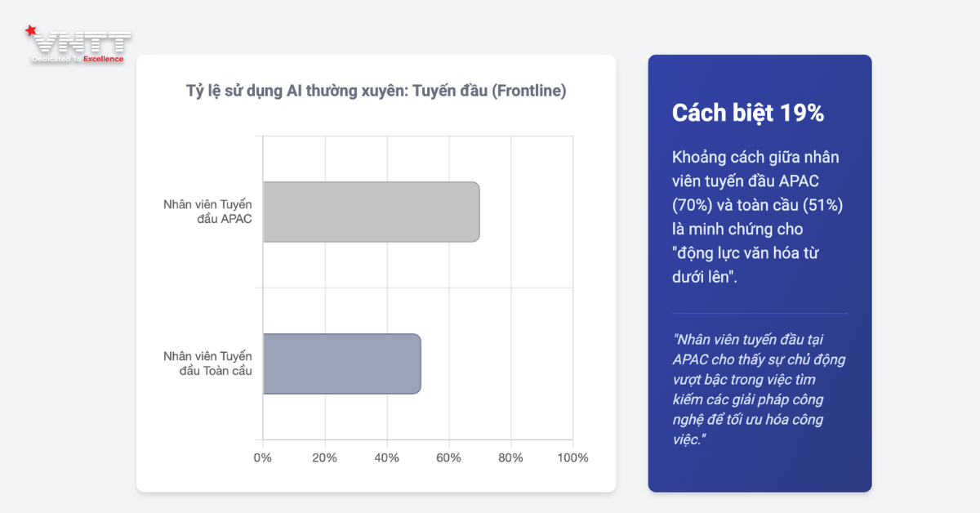This screenshot has height=513, width=980.
Task: Click the paragraph mentioning APAC (70%)
Action: (757, 216)
